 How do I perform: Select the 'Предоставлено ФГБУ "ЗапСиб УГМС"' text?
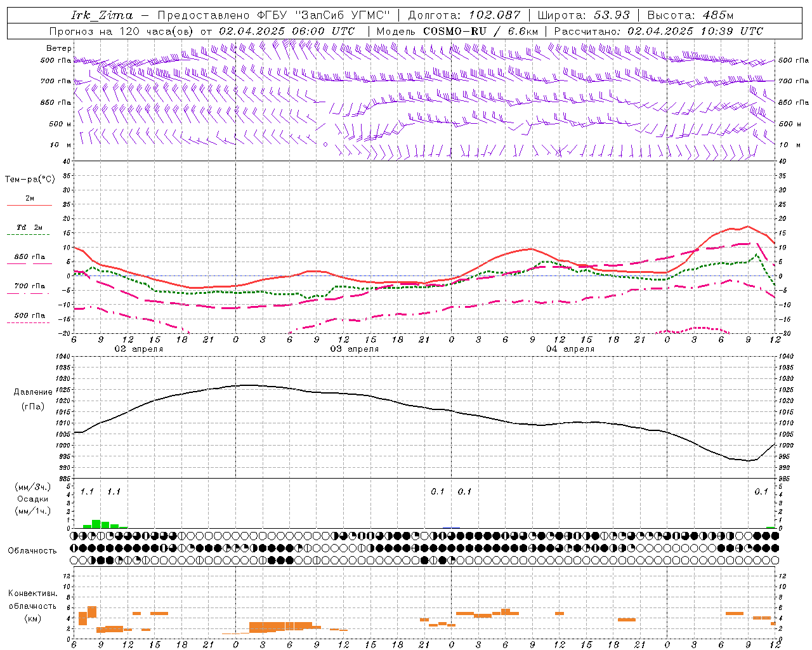tap(273, 15)
